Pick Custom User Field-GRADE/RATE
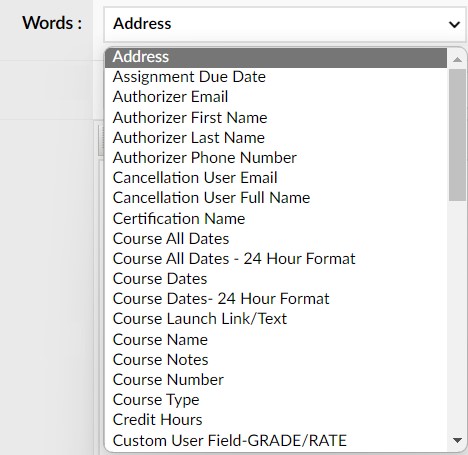 tap(276, 441)
